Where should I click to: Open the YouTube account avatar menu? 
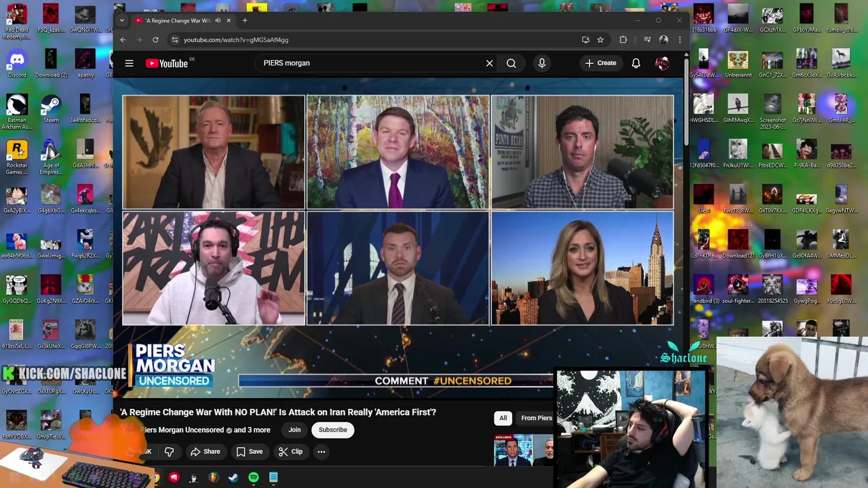pos(663,63)
